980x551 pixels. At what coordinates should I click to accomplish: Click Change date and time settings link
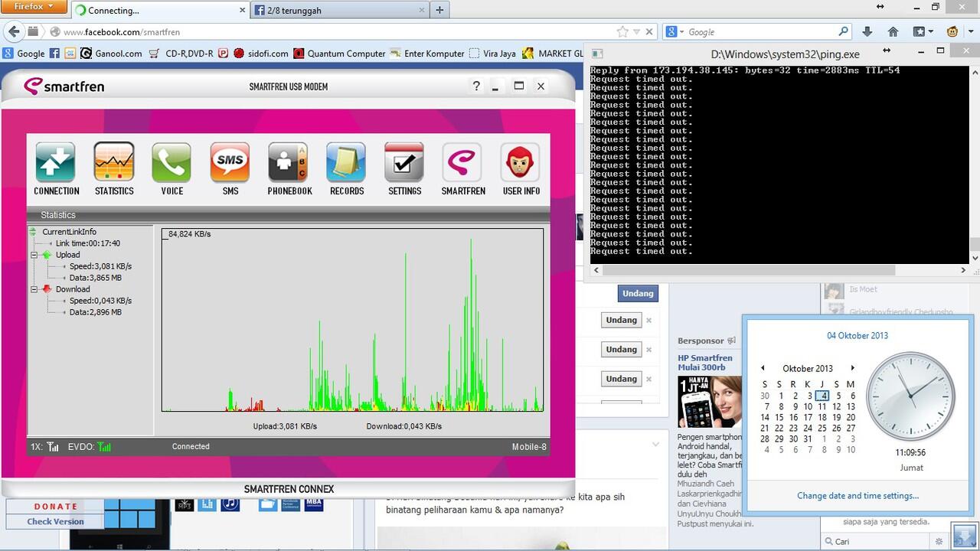[857, 496]
